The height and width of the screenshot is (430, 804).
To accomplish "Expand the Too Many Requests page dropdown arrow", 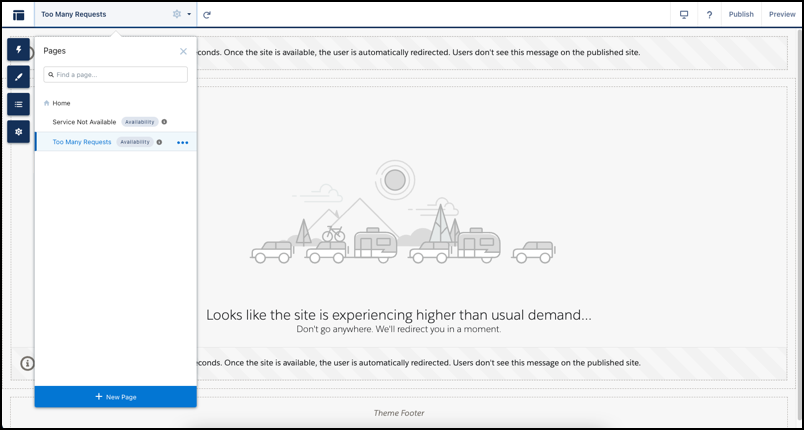I will click(189, 14).
